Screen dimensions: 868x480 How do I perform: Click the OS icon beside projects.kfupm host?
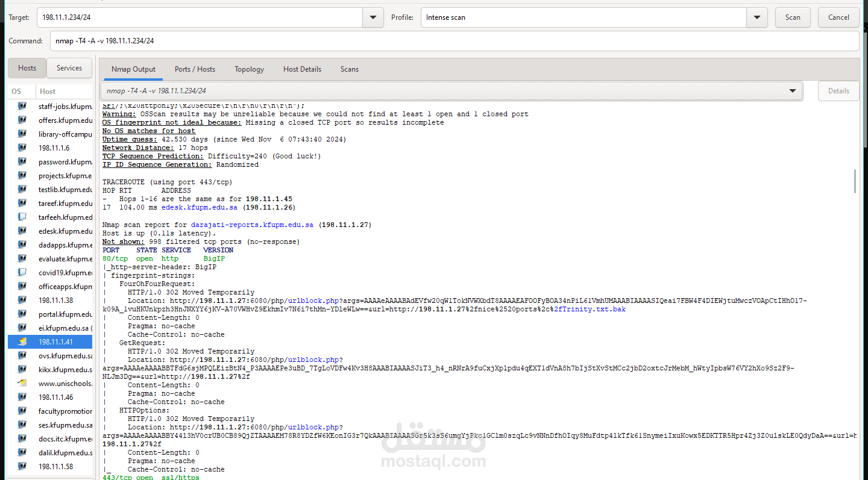click(22, 175)
